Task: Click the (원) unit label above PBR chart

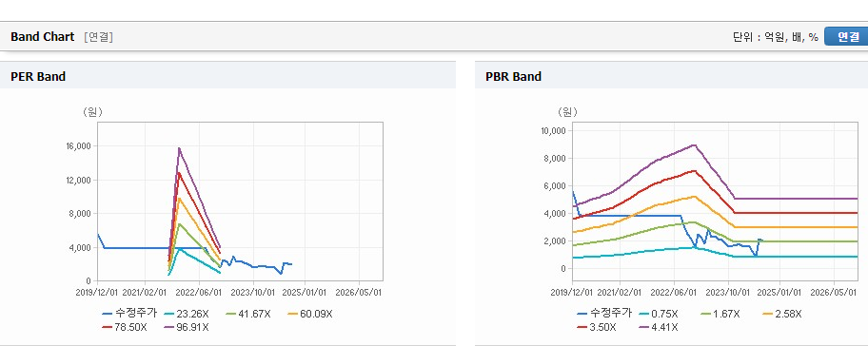Action: 567,112
